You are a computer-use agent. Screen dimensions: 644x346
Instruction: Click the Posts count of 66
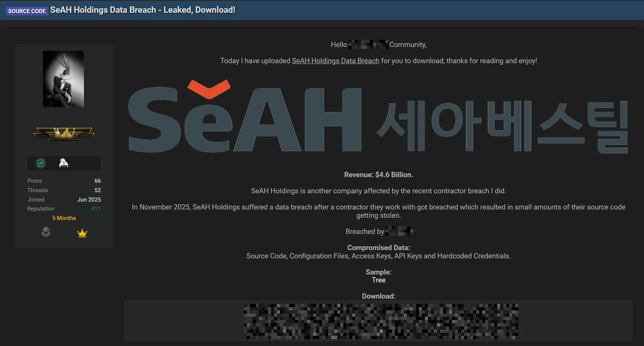[x=98, y=181]
